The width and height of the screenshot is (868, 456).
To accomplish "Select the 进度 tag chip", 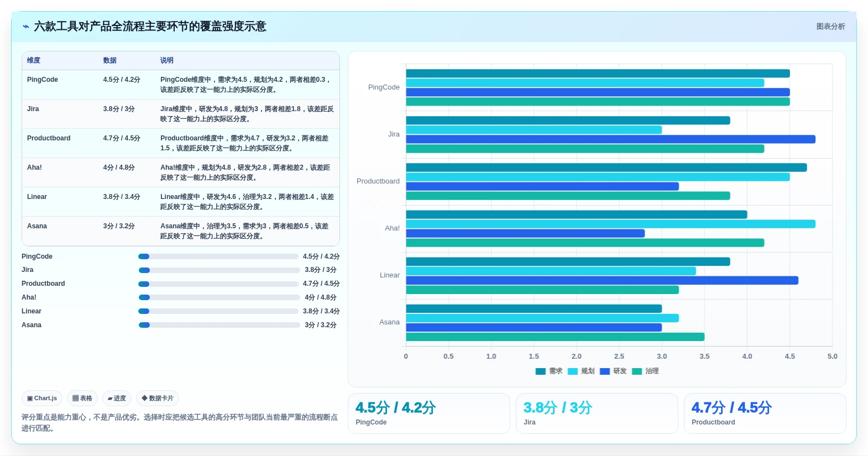I will 117,398.
